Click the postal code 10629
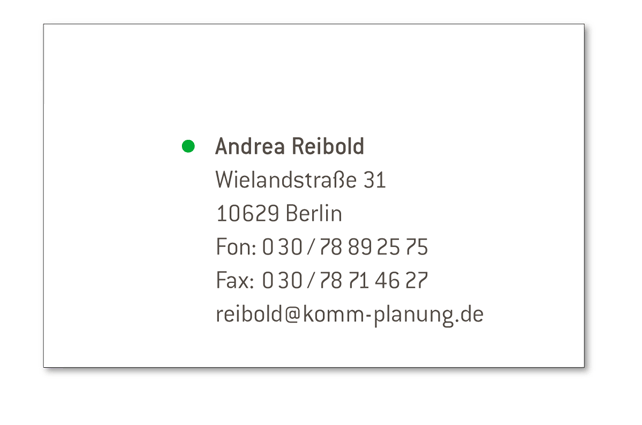This screenshot has width=642, height=425. coord(248,214)
